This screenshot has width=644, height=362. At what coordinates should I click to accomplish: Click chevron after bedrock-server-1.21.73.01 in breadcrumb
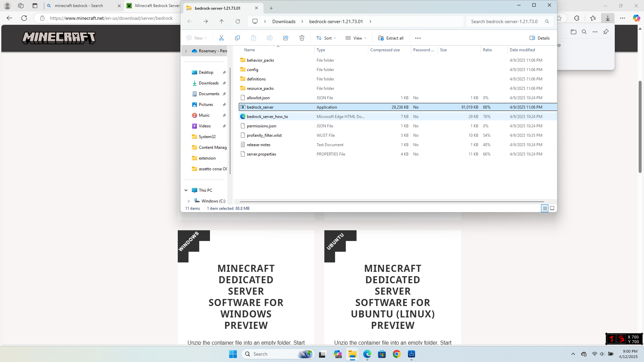coord(370,21)
